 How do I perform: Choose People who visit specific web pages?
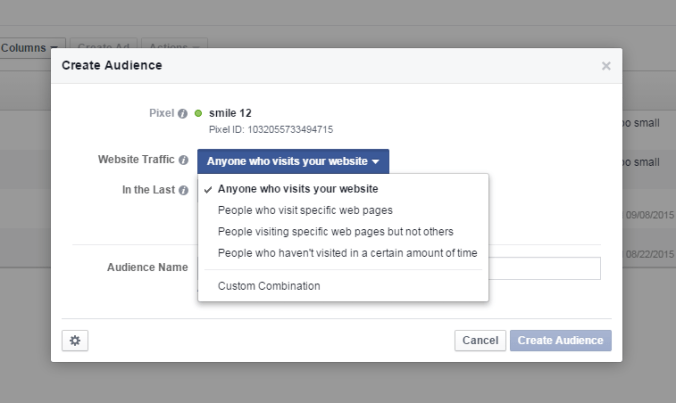tap(305, 210)
